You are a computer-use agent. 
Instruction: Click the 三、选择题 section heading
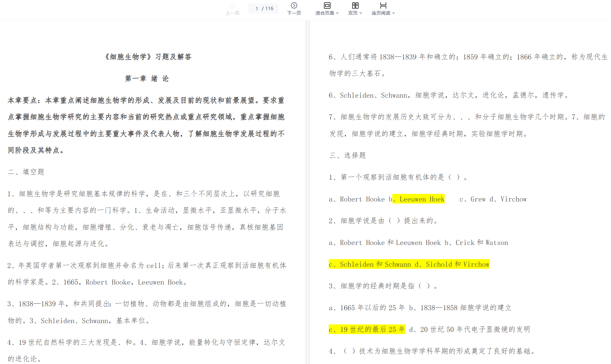(348, 155)
